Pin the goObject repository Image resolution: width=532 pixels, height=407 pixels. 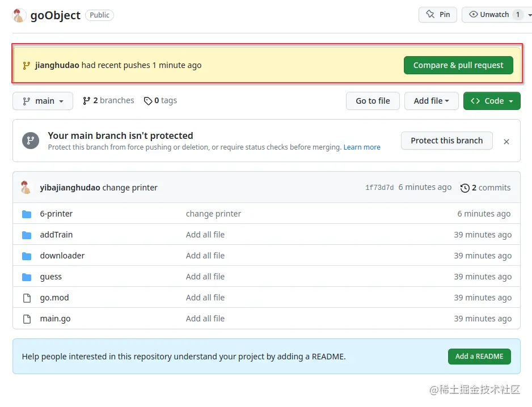[438, 15]
